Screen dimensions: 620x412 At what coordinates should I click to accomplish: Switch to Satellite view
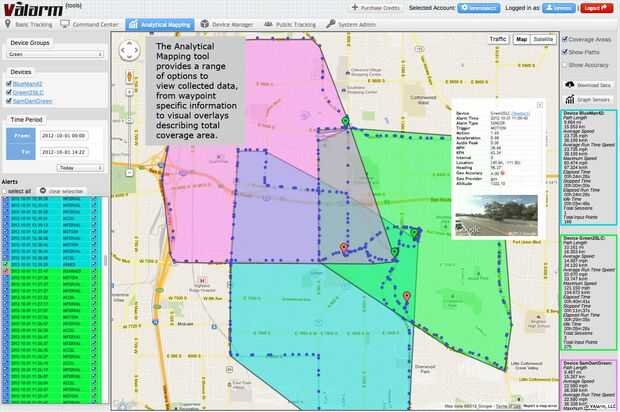(543, 39)
